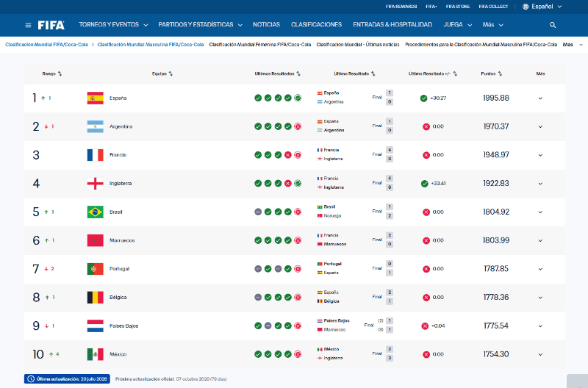Sort by Equipo column arrows icon
This screenshot has width=588, height=388.
click(x=171, y=73)
